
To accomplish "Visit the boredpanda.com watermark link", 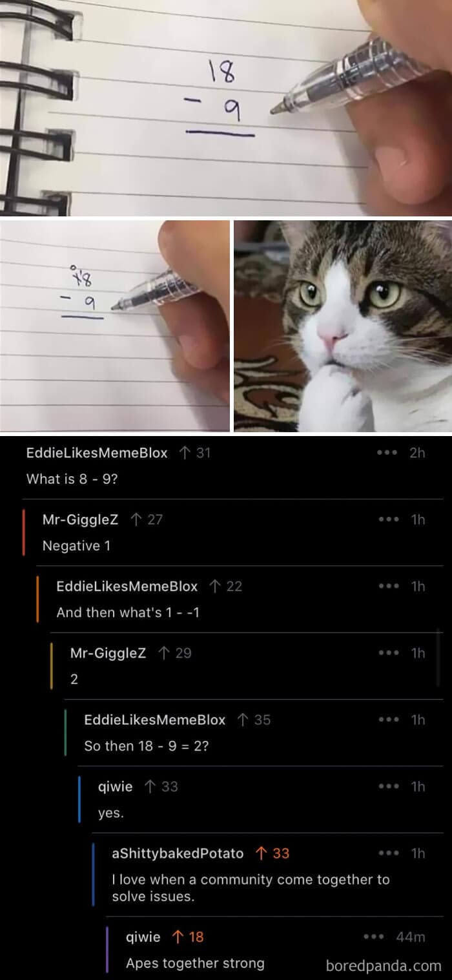I will 384,966.
